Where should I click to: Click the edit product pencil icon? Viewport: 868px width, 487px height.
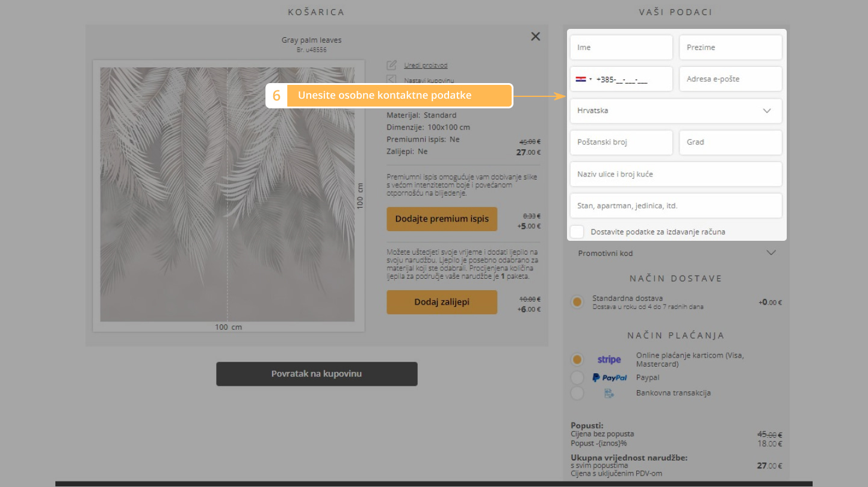391,65
